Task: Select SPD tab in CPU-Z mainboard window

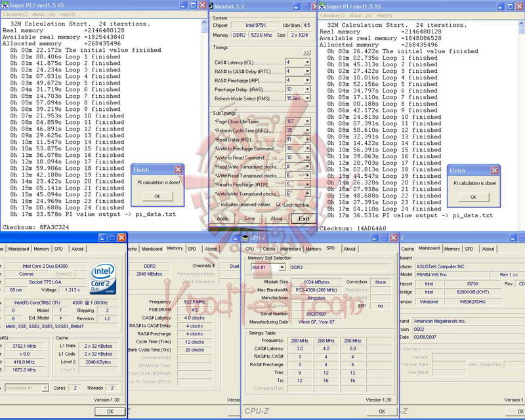Action: pyautogui.click(x=469, y=249)
